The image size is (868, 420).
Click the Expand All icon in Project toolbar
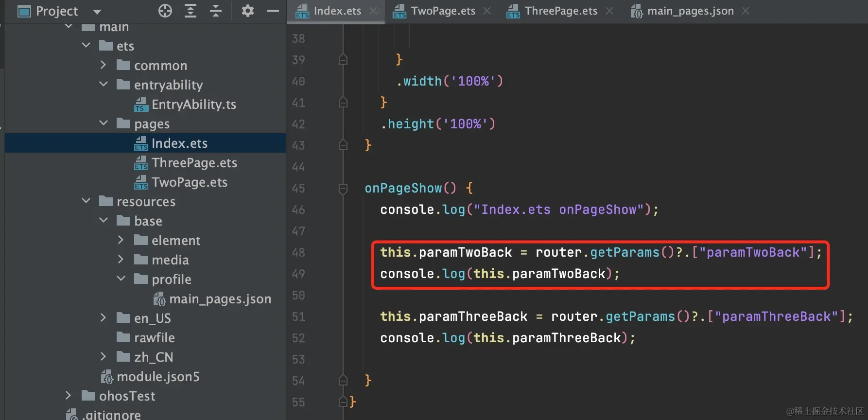(191, 11)
